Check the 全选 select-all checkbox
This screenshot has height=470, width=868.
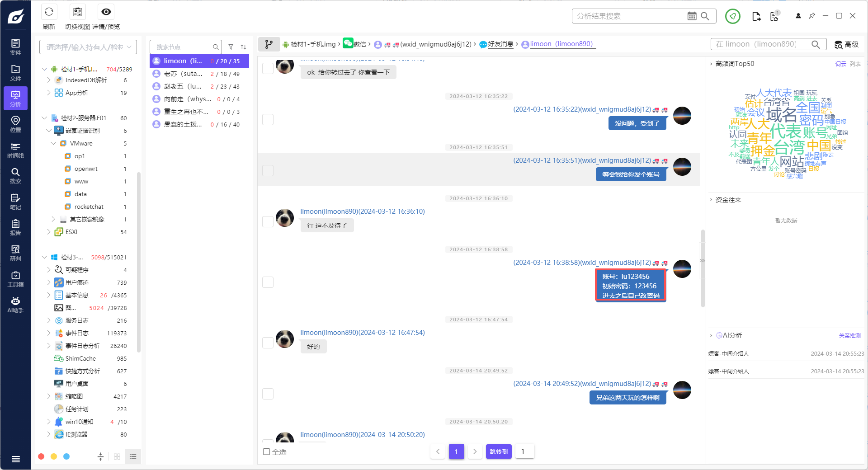click(x=267, y=452)
